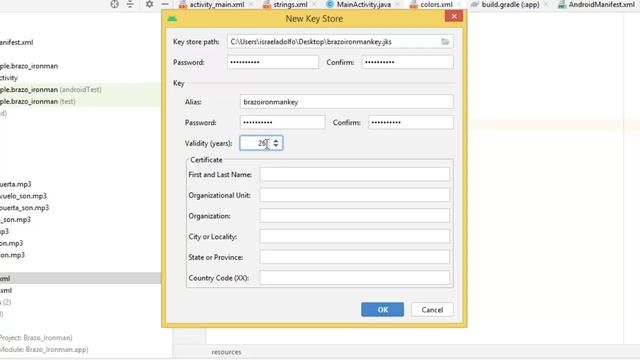Image resolution: width=640 pixels, height=360 pixels.
Task: Switch to activity_main.xml tab
Action: (217, 4)
